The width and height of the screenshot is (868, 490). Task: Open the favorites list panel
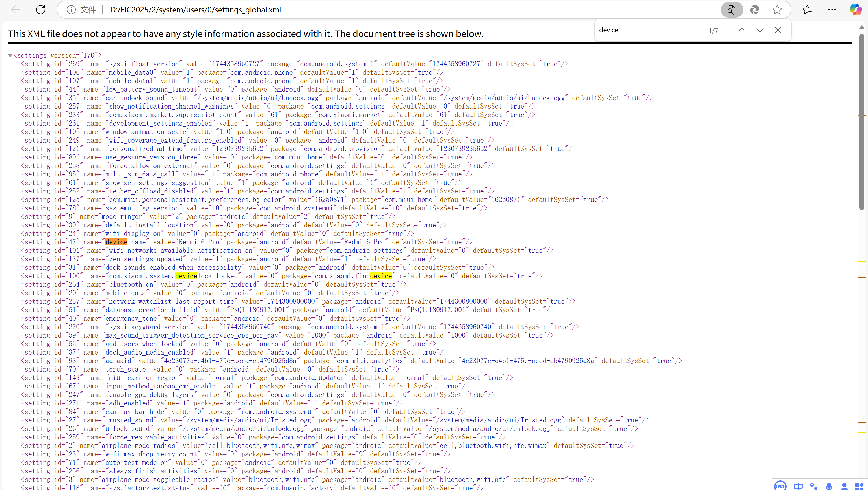coord(807,9)
